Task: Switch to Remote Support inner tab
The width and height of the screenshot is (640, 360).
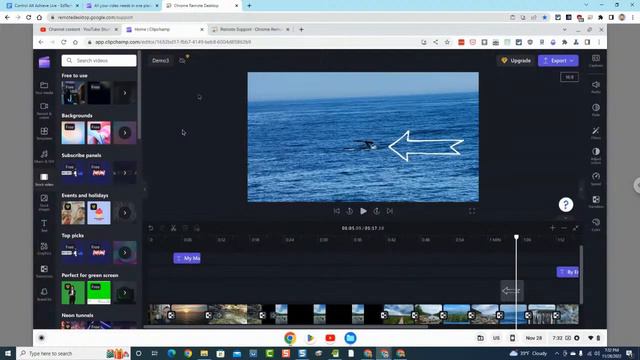Action: pyautogui.click(x=251, y=29)
